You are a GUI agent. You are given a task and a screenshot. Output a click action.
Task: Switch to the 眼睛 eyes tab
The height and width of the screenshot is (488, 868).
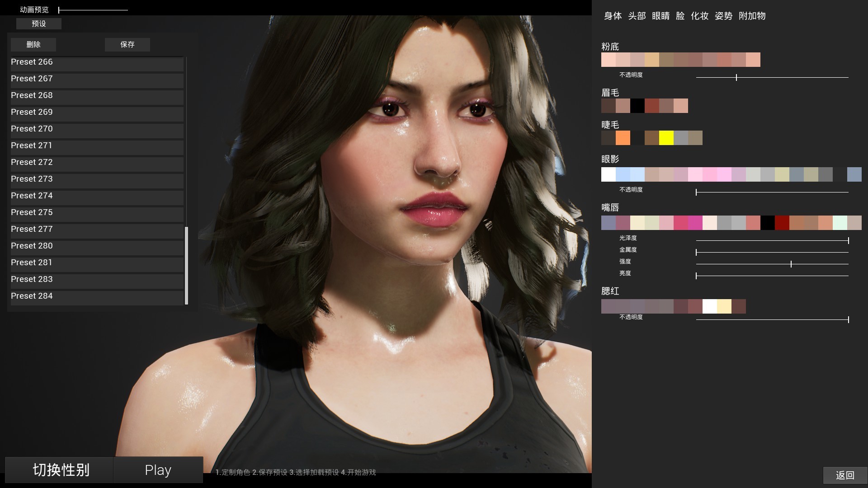point(660,16)
